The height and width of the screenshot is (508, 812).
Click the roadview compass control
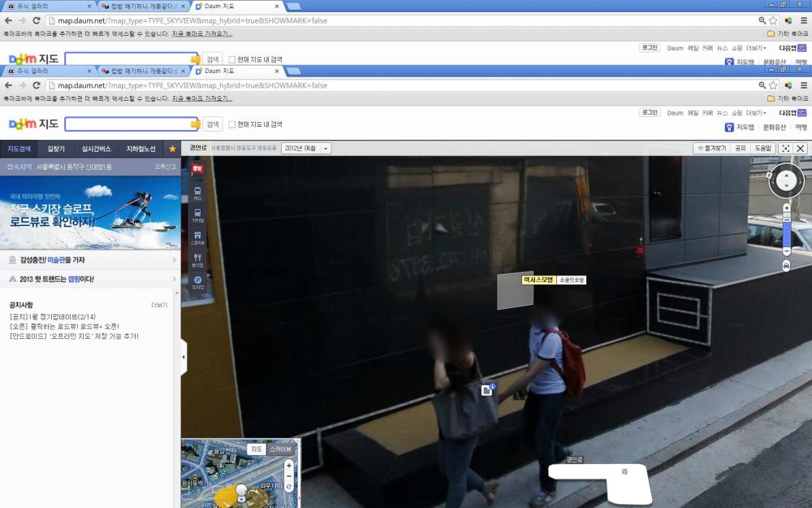[786, 180]
